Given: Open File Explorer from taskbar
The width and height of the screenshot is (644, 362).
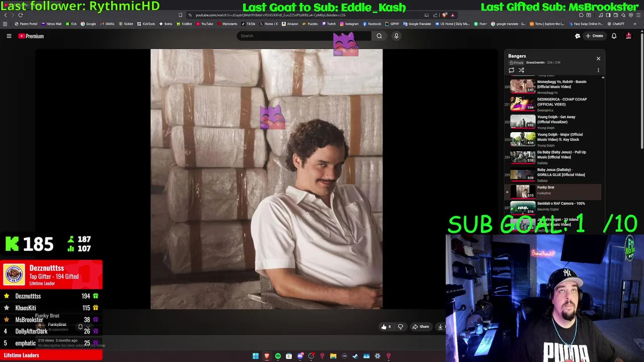Looking at the screenshot, I should tap(333, 356).
